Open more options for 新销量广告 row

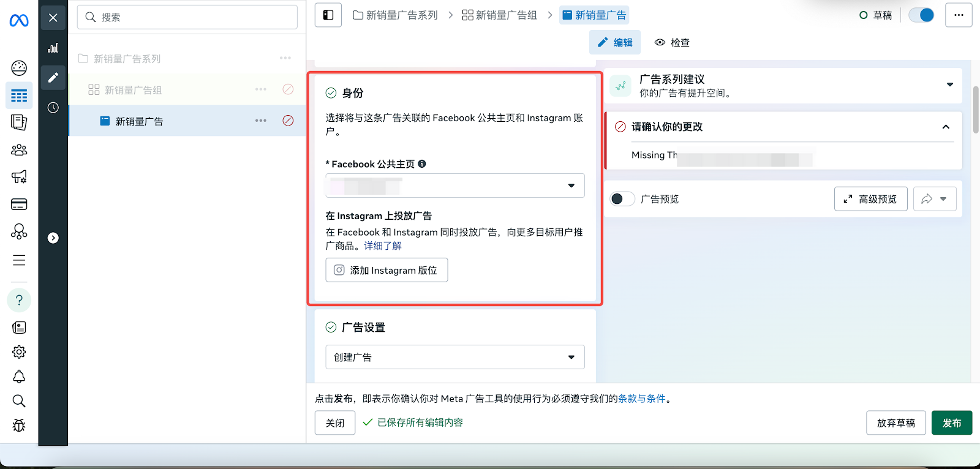point(261,121)
